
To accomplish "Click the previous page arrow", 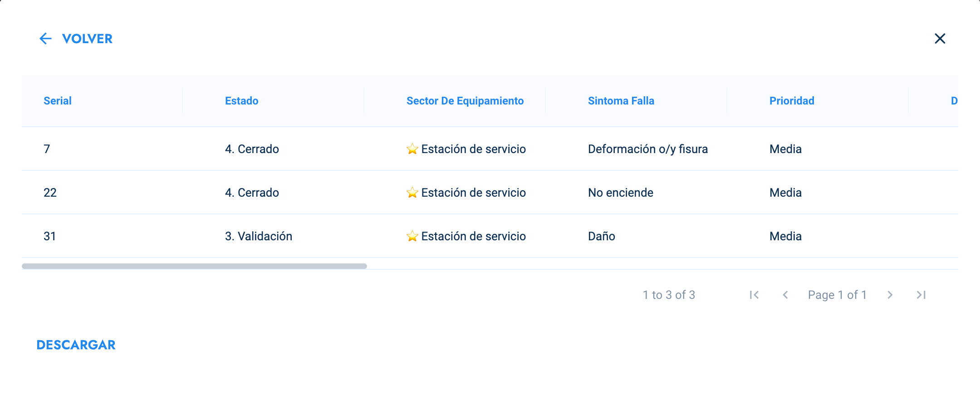I will pyautogui.click(x=785, y=295).
